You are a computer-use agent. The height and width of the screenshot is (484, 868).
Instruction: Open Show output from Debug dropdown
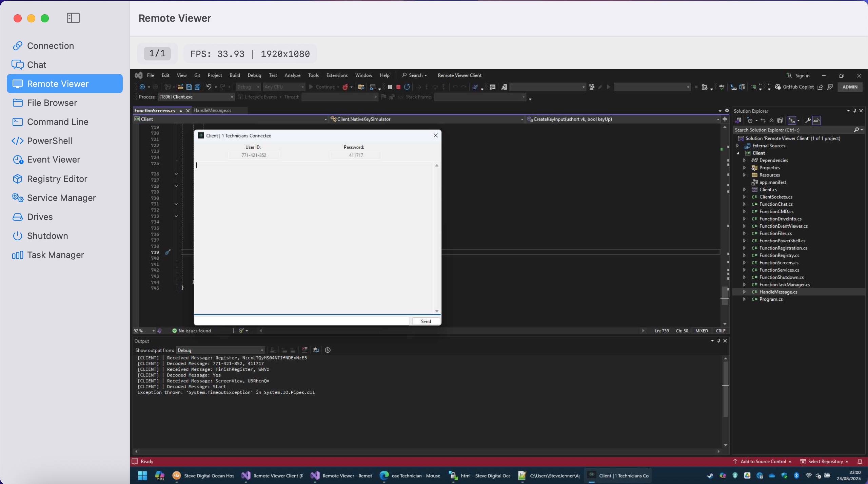(x=220, y=350)
